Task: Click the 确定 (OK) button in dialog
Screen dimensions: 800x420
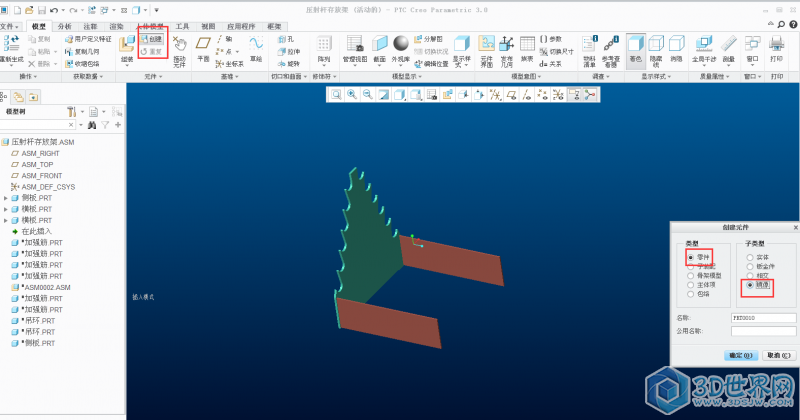Action: click(x=737, y=354)
